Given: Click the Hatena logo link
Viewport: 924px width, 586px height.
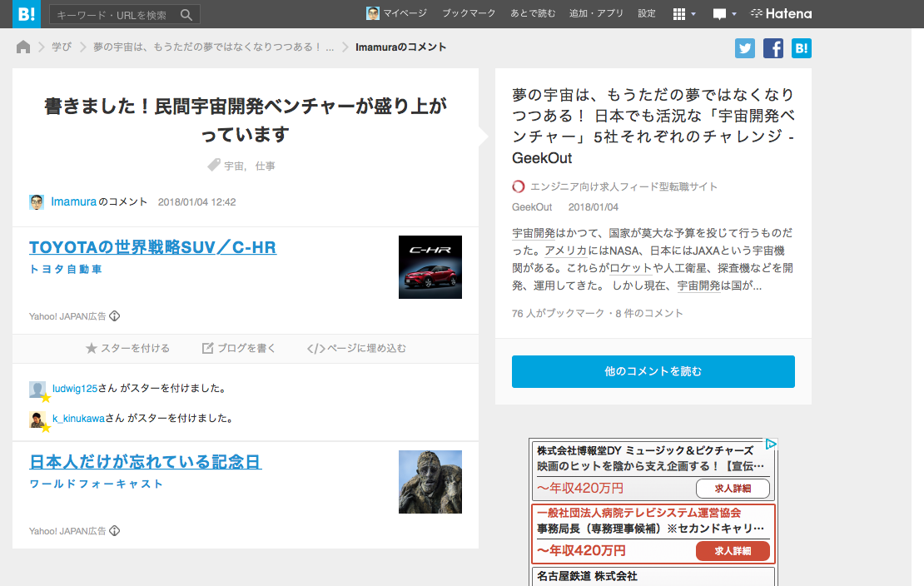Looking at the screenshot, I should (781, 13).
